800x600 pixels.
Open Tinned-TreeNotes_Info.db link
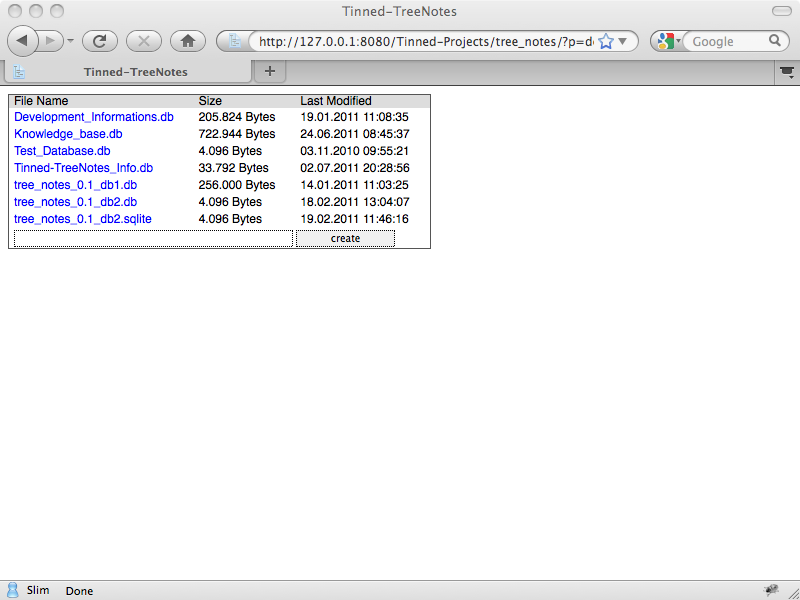click(84, 168)
